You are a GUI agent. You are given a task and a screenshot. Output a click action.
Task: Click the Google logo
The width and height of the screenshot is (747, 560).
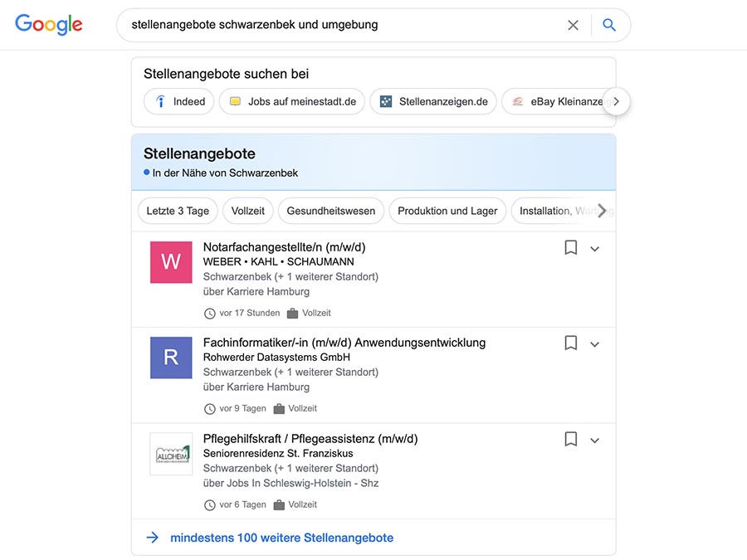(x=49, y=25)
